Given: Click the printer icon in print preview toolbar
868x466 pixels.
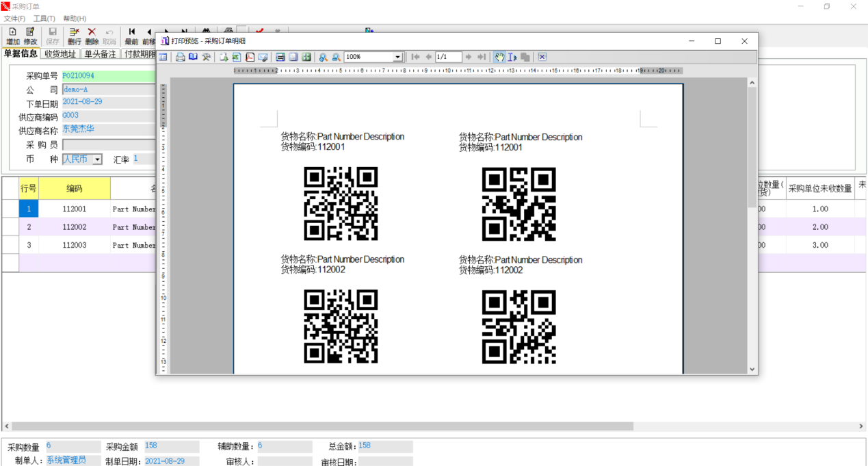Looking at the screenshot, I should click(180, 57).
